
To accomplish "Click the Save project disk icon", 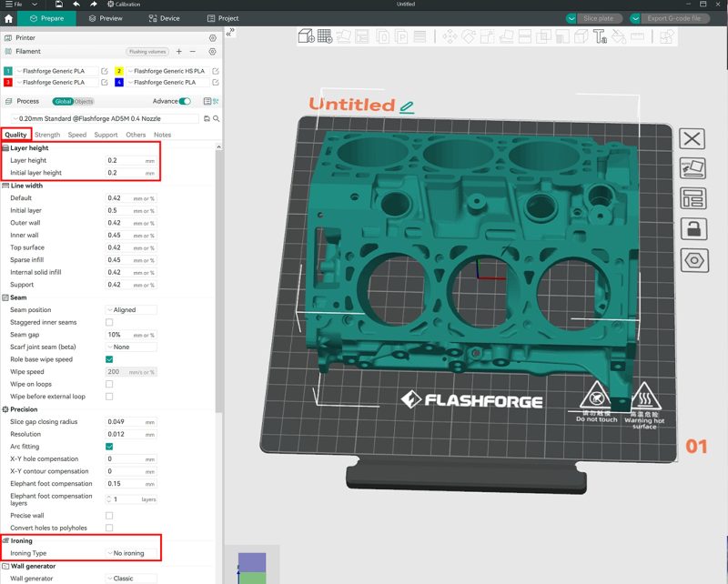I will [x=59, y=5].
